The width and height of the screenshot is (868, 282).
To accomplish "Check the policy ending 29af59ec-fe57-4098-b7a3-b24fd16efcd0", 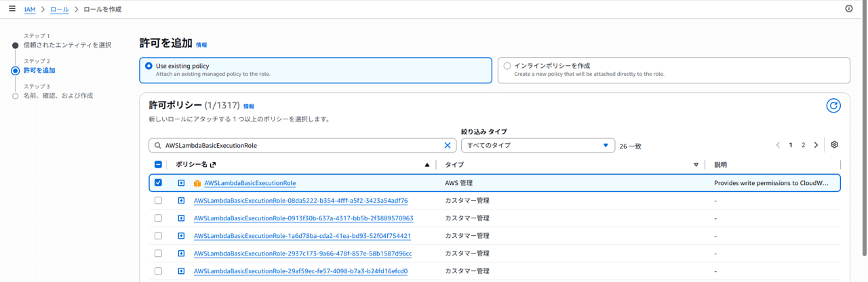I will [x=158, y=271].
